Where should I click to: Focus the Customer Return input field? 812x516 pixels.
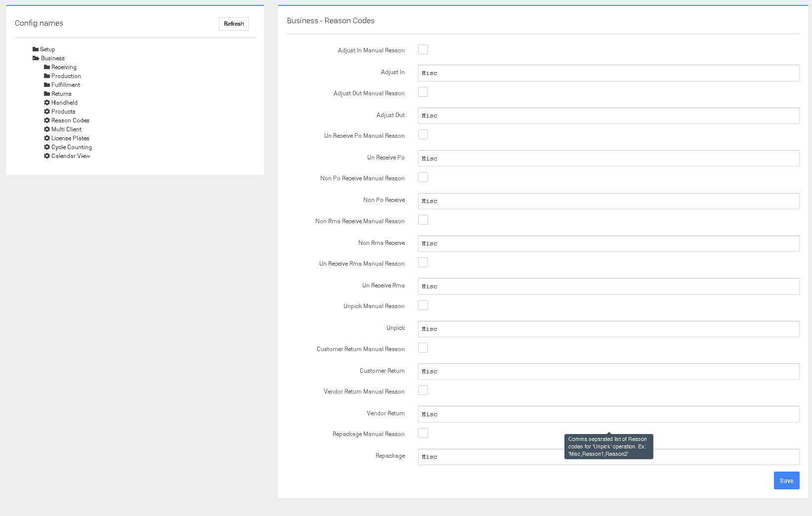click(x=608, y=371)
